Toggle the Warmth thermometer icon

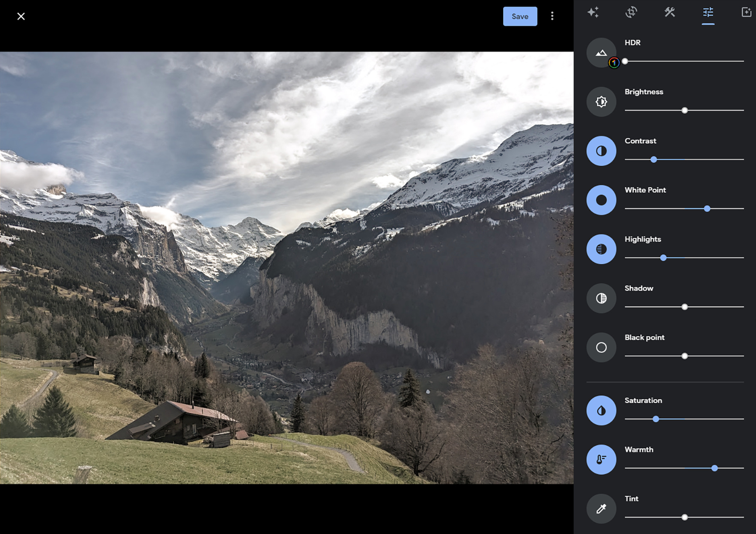601,460
